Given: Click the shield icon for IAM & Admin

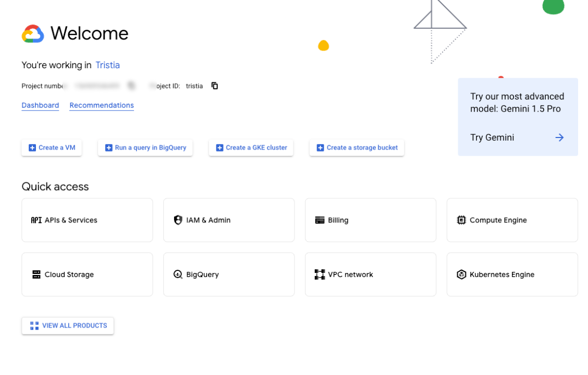Looking at the screenshot, I should [x=178, y=220].
